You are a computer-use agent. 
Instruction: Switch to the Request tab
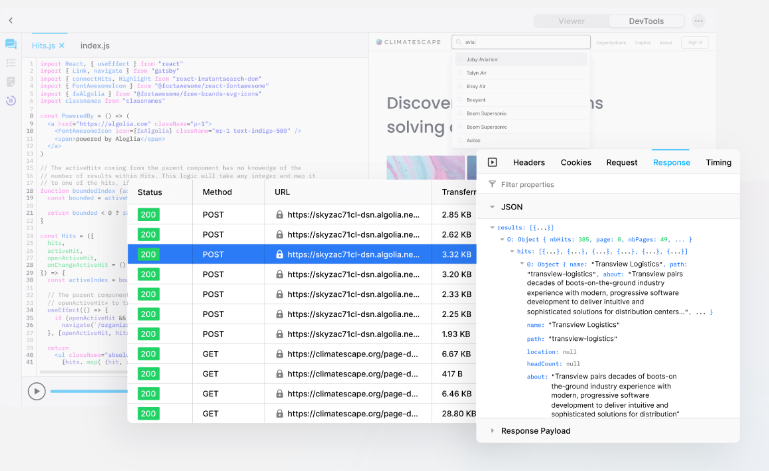(622, 162)
